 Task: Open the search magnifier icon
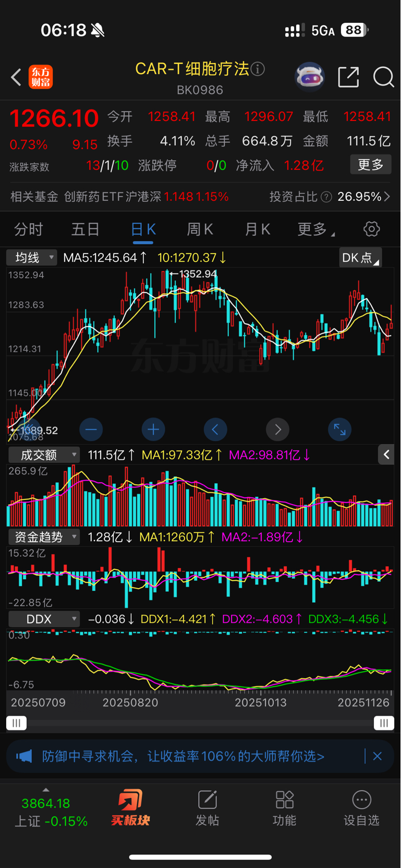click(x=384, y=77)
